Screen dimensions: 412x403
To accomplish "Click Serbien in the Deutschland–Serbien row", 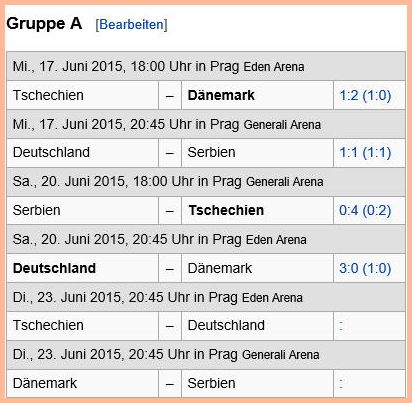I will pyautogui.click(x=211, y=152).
